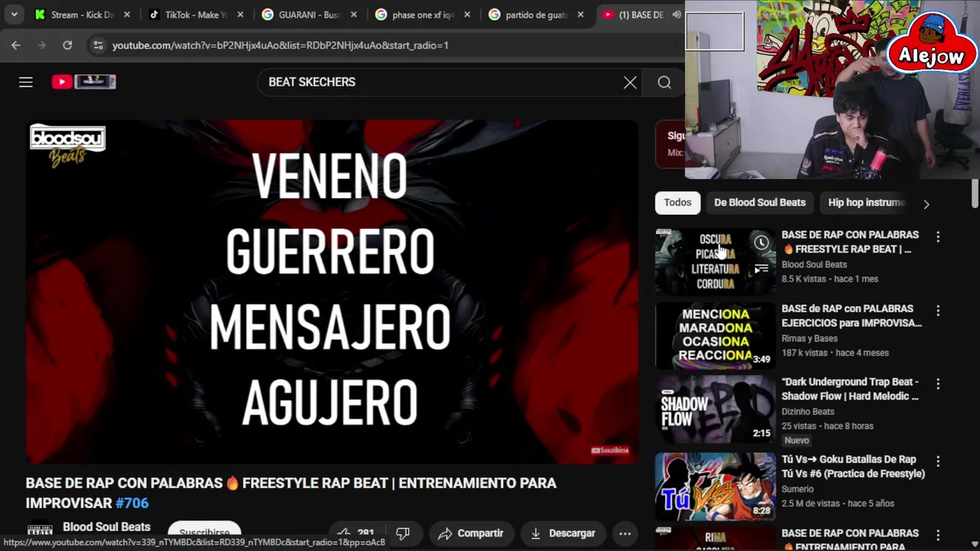Click the Blood Soul Beats channel avatar
The width and height of the screenshot is (980, 551).
pyautogui.click(x=40, y=531)
